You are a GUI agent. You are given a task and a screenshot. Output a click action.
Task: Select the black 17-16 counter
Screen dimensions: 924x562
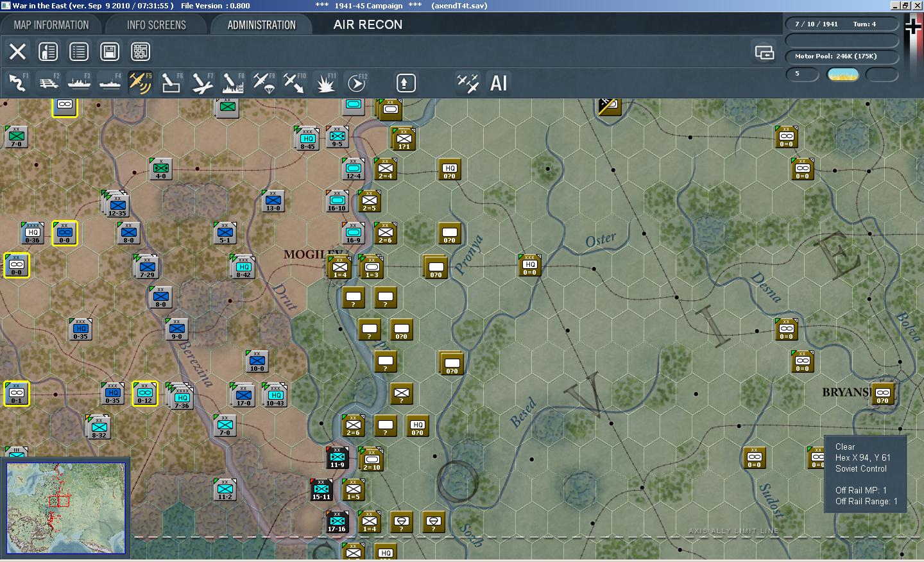tap(338, 522)
